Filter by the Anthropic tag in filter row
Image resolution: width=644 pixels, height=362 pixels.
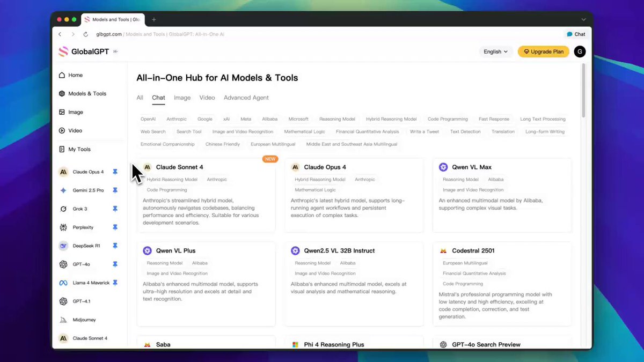click(x=177, y=119)
